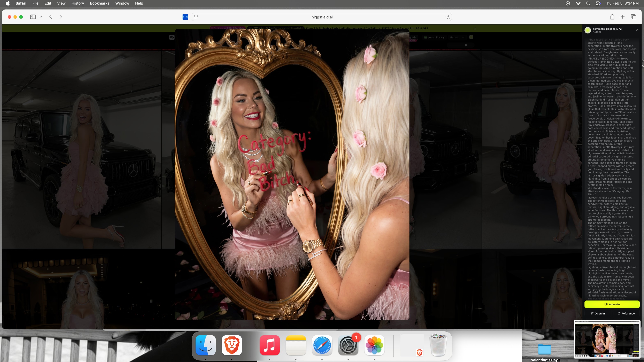
Task: Click the Safari Share icon
Action: (612, 17)
